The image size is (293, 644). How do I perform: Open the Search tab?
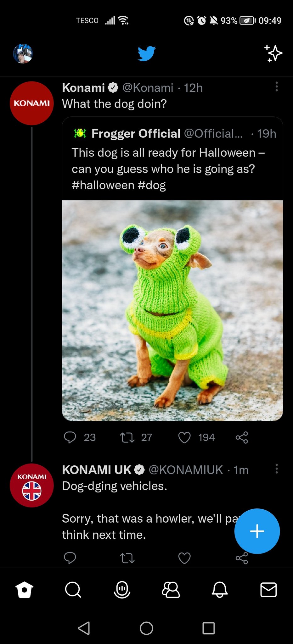pos(73,590)
